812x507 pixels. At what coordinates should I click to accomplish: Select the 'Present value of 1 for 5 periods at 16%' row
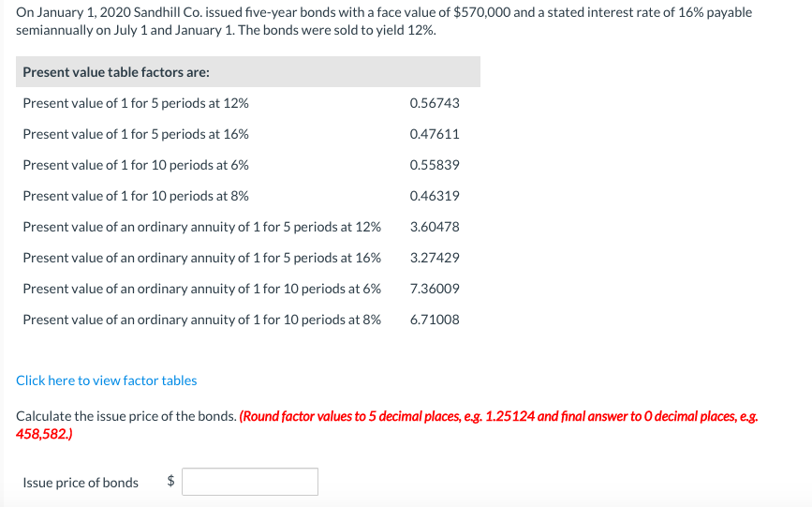tap(248, 134)
